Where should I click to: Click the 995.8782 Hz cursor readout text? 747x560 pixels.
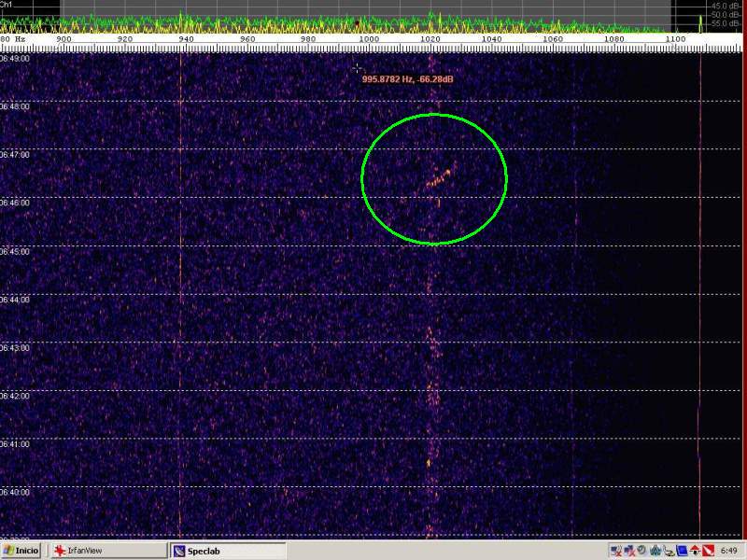pyautogui.click(x=408, y=79)
